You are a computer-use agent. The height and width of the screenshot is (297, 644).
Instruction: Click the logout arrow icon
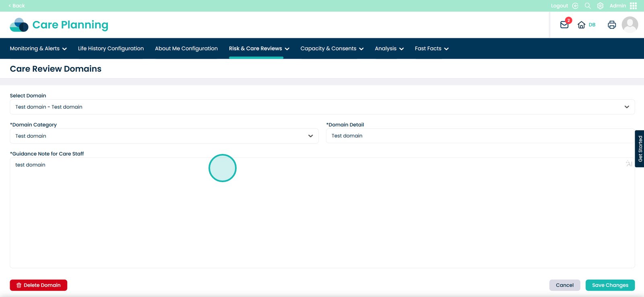[x=575, y=6]
